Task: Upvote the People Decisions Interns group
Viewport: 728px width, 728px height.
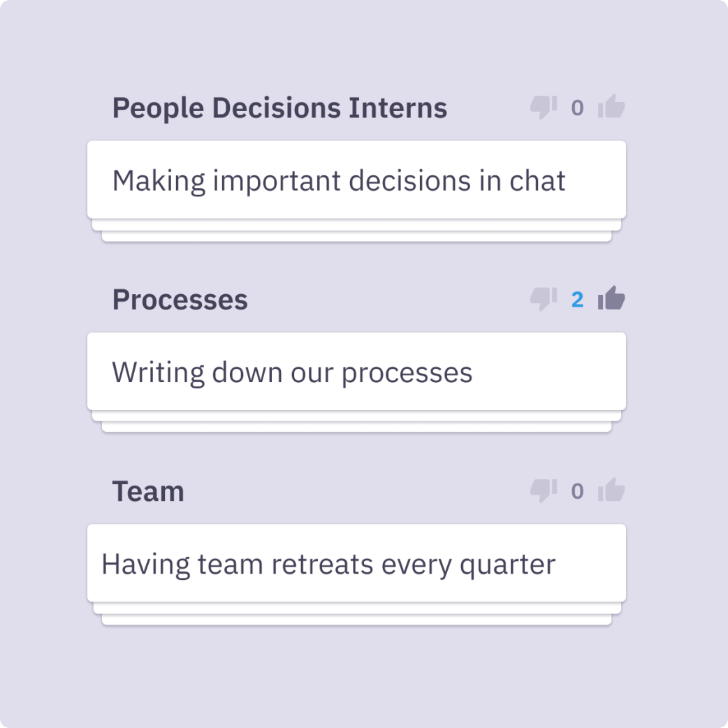Action: (611, 106)
